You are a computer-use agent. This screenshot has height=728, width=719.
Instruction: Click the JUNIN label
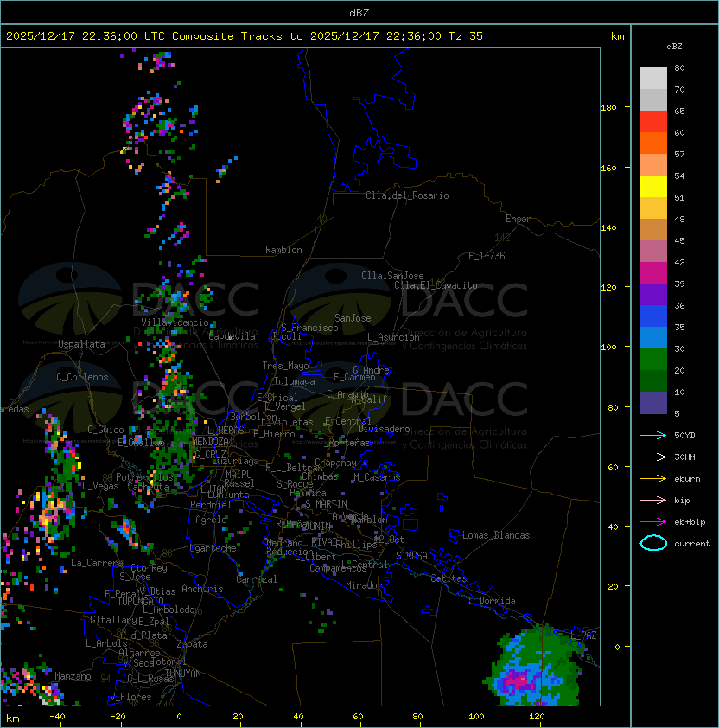pyautogui.click(x=318, y=526)
